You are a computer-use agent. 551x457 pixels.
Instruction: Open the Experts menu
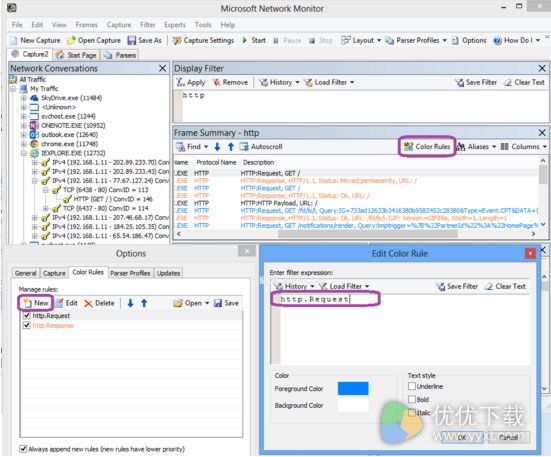coord(175,25)
